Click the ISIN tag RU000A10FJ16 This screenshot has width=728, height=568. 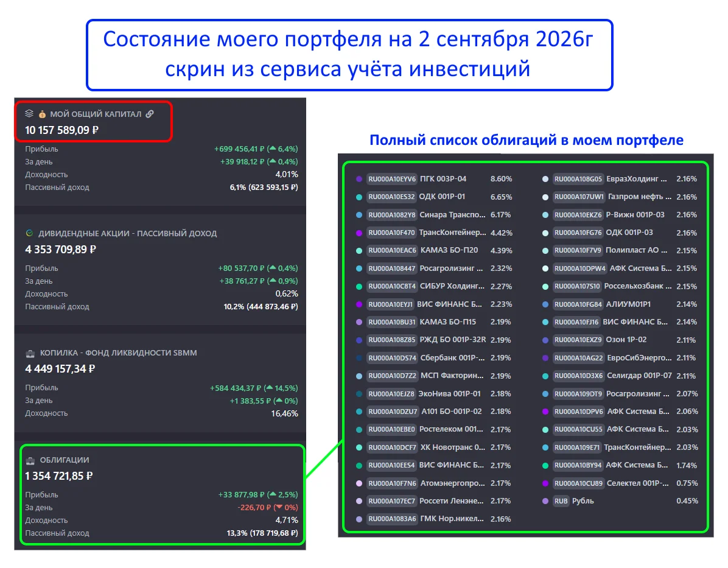click(576, 322)
